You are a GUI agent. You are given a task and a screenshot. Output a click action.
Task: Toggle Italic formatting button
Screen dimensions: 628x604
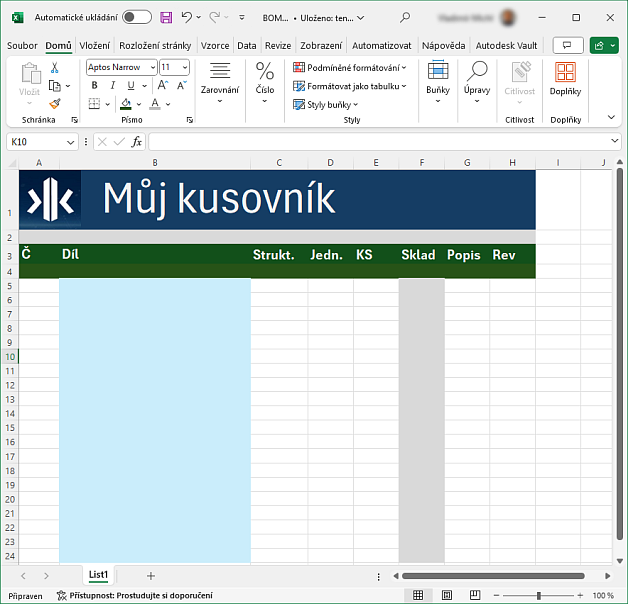point(112,86)
